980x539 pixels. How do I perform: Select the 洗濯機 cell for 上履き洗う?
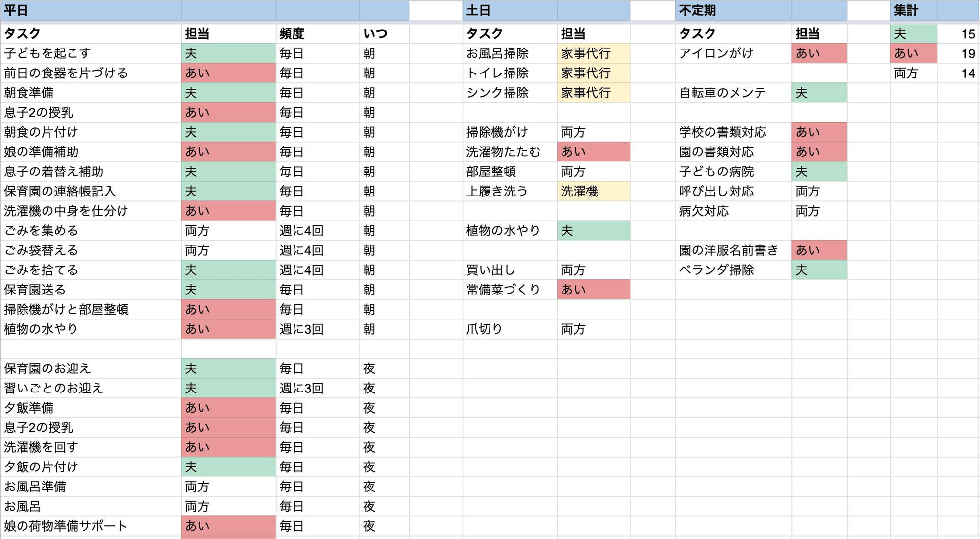pyautogui.click(x=593, y=191)
